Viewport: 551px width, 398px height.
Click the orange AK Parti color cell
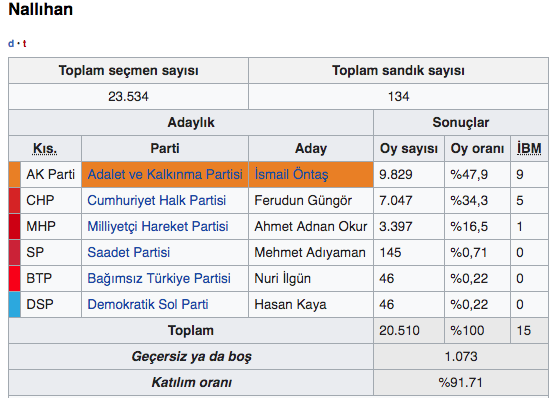(x=15, y=174)
